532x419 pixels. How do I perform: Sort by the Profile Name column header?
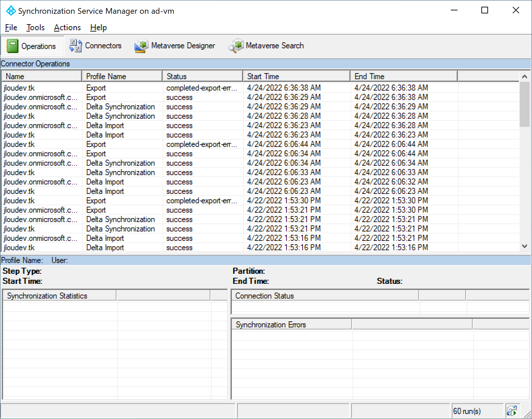click(122, 76)
